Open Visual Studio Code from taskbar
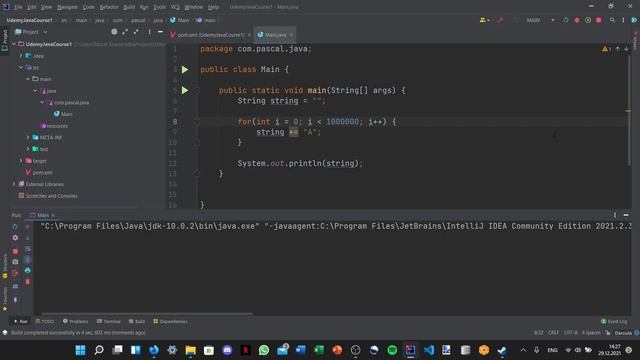 coord(429,350)
